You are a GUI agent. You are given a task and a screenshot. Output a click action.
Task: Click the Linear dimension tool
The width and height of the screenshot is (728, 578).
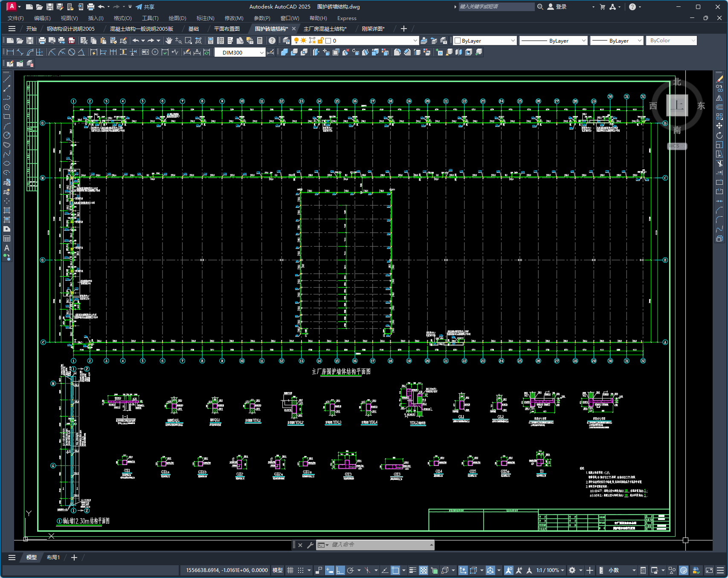[10, 52]
